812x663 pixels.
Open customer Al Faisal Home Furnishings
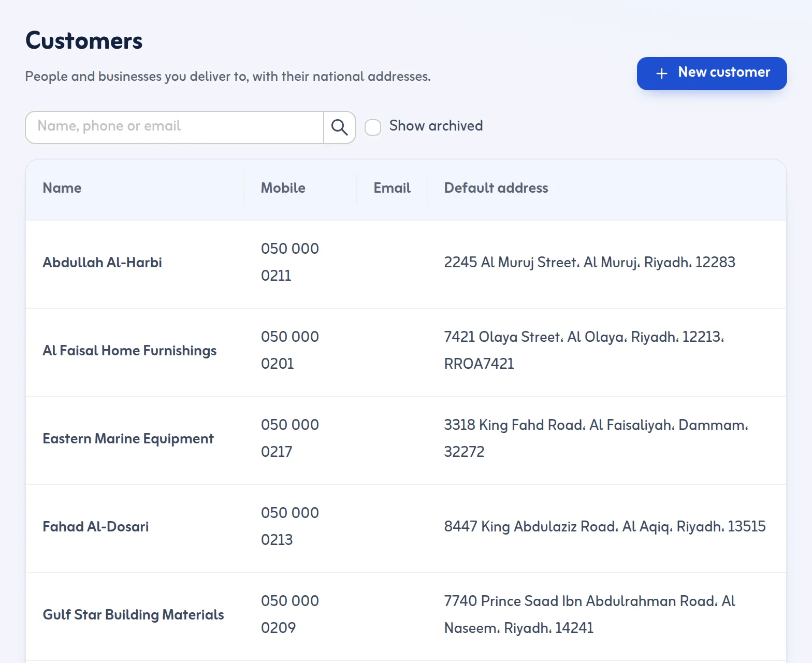tap(130, 351)
